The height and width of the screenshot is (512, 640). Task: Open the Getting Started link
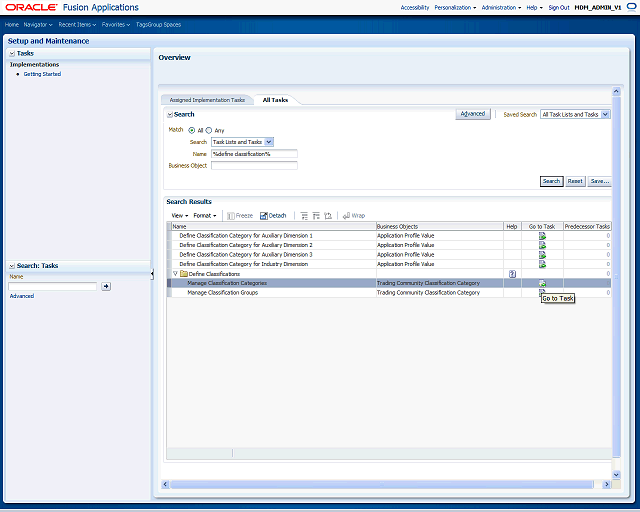42,74
